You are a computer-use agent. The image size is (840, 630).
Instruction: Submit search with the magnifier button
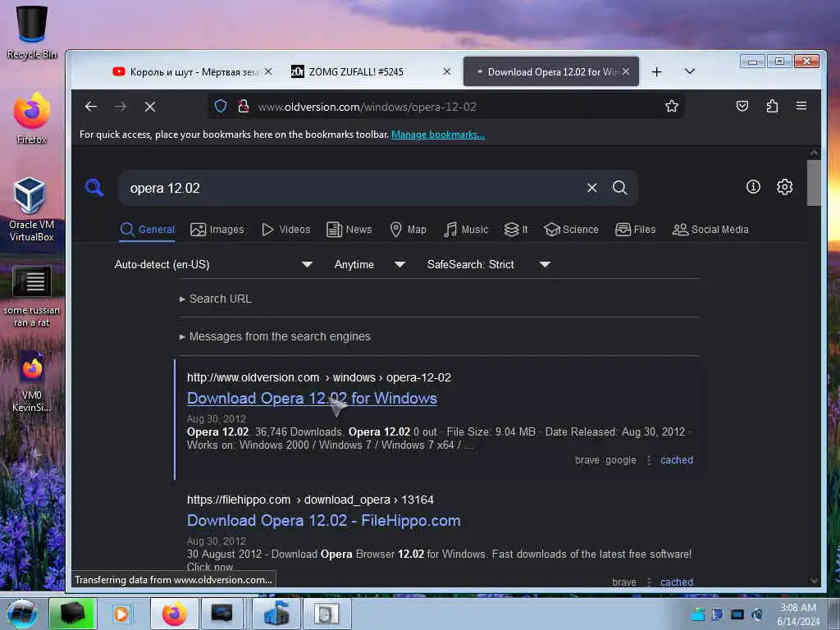(x=620, y=188)
